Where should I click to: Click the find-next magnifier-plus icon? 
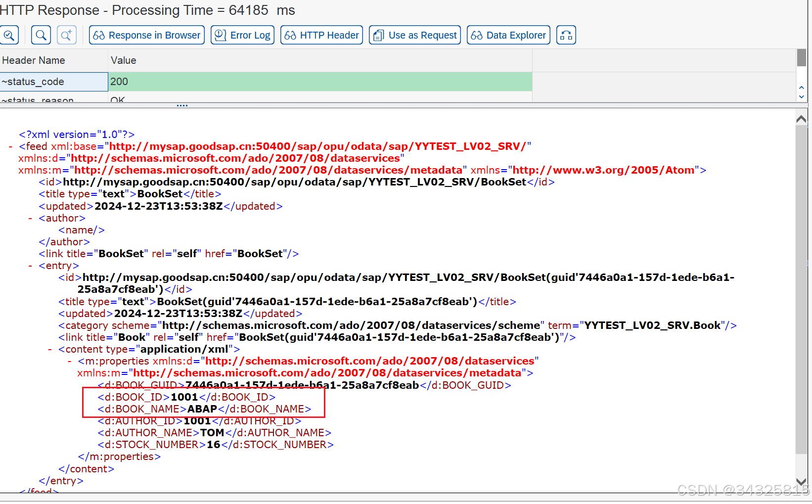tap(66, 35)
